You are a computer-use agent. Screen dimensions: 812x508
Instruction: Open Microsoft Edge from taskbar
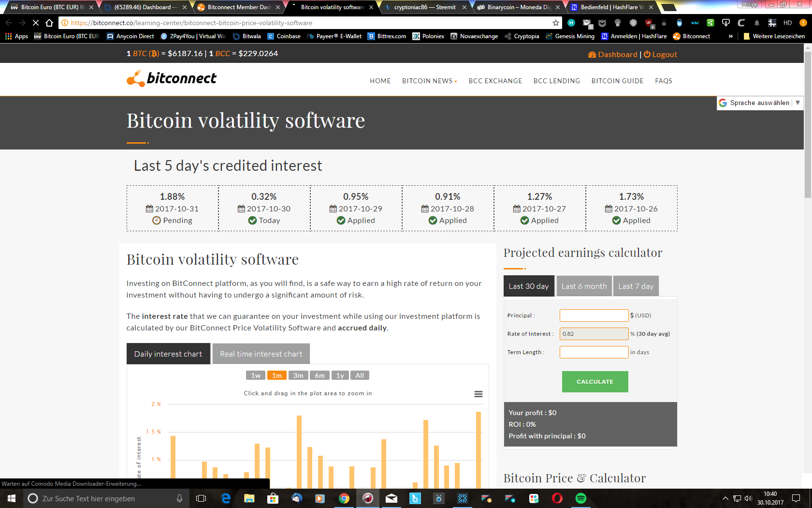(x=226, y=498)
